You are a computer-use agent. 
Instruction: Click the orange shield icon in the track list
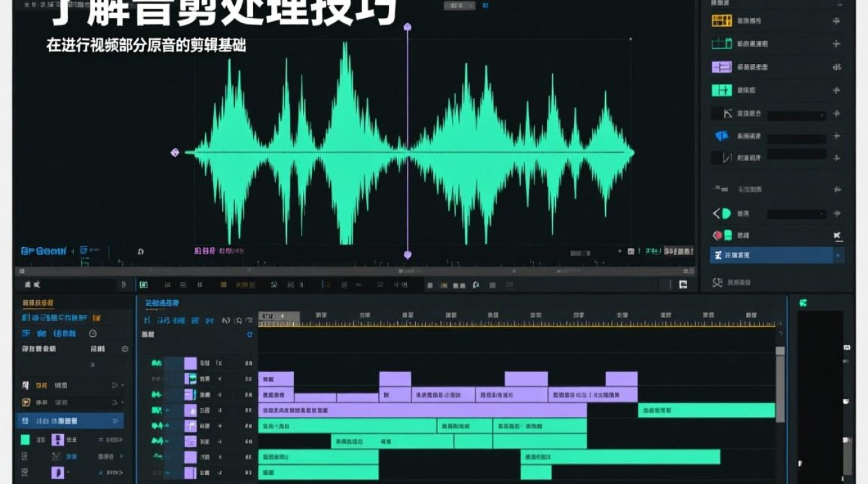[x=26, y=402]
